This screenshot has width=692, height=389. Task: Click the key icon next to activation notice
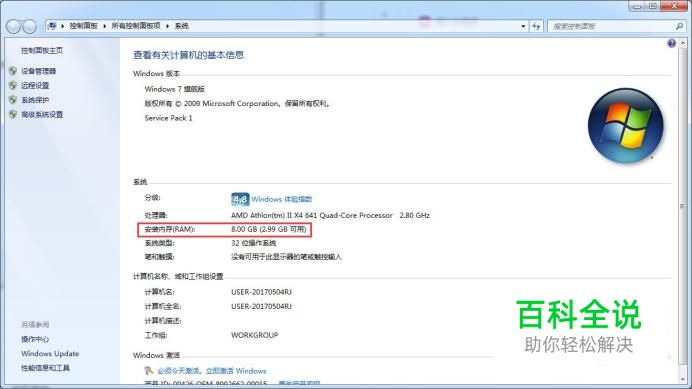point(149,370)
